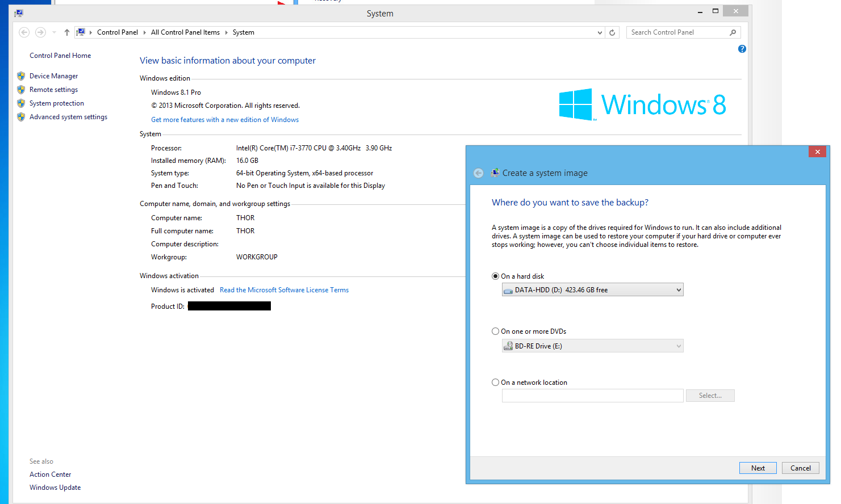Open Action Center link
The width and height of the screenshot is (841, 504).
(51, 474)
